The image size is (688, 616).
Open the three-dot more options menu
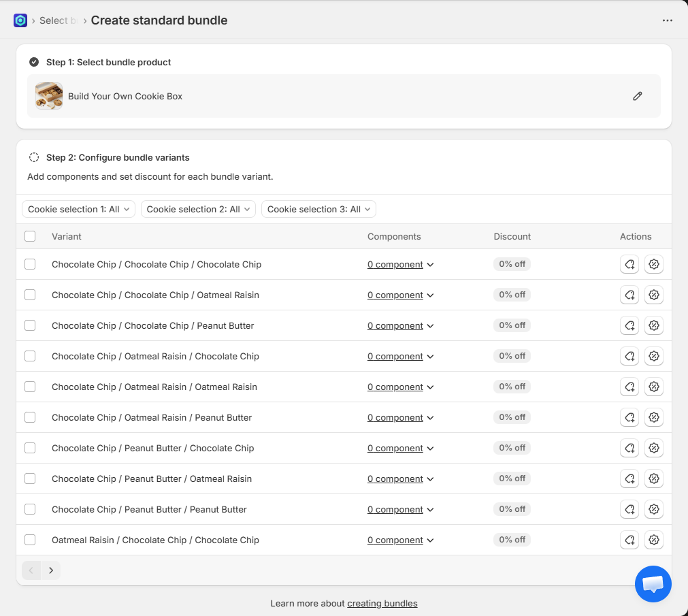tap(667, 20)
